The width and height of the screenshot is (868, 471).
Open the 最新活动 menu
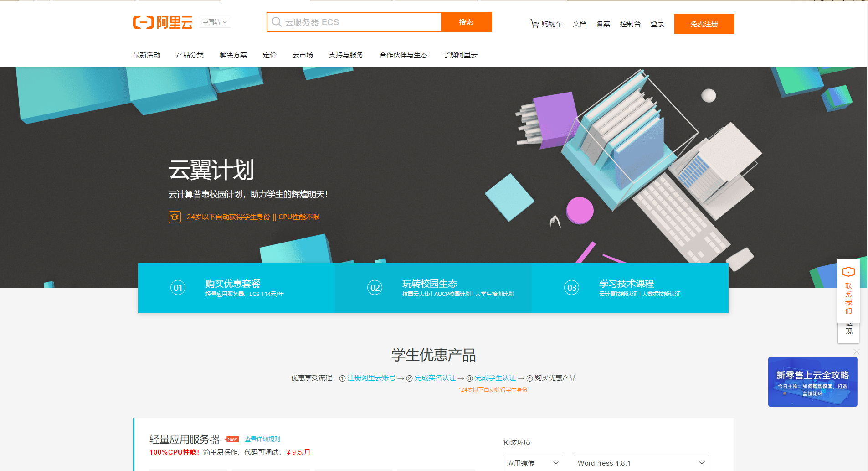(x=147, y=55)
